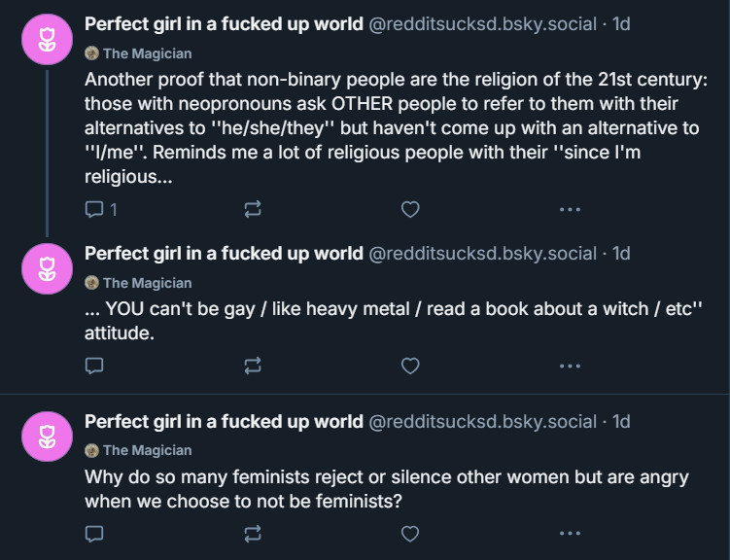Reply to the feminists question post
This screenshot has height=560, width=730.
[x=94, y=534]
